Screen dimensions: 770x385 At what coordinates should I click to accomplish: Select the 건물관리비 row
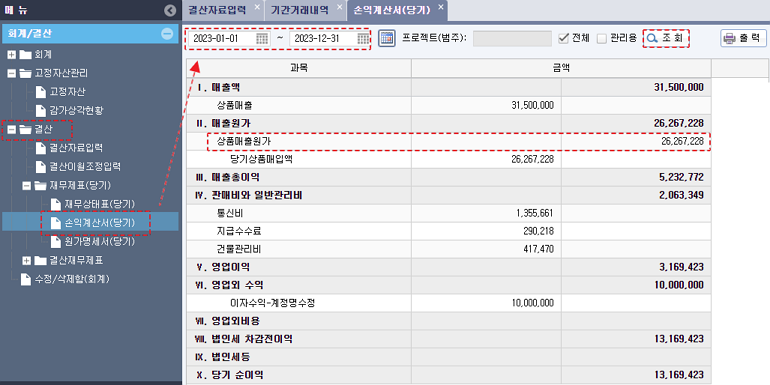coord(449,249)
